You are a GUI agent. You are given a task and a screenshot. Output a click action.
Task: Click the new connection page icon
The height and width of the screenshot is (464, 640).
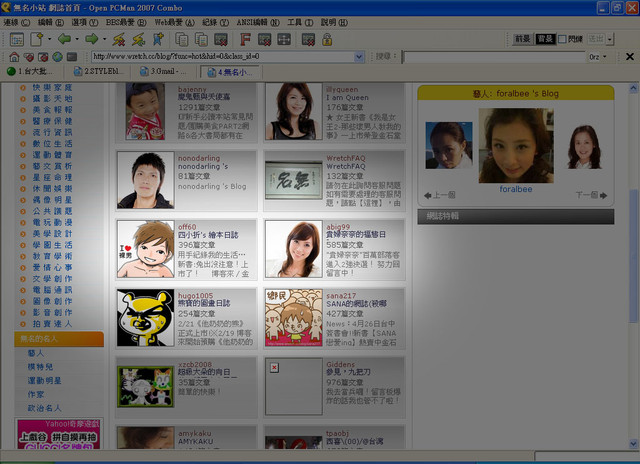36,40
